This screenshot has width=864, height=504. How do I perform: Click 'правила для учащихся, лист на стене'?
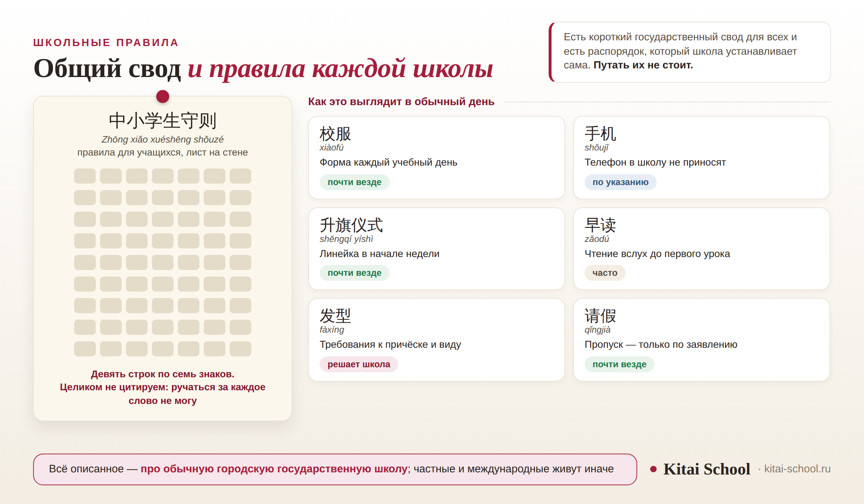[x=163, y=152]
